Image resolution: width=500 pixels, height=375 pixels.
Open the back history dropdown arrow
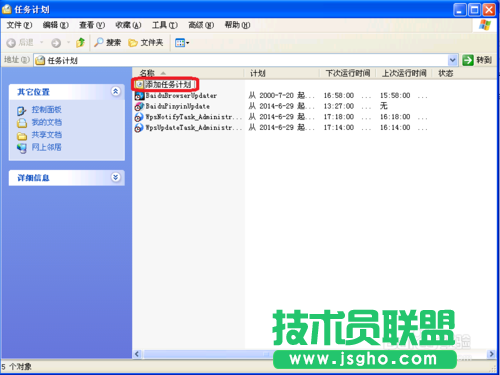pyautogui.click(x=42, y=43)
